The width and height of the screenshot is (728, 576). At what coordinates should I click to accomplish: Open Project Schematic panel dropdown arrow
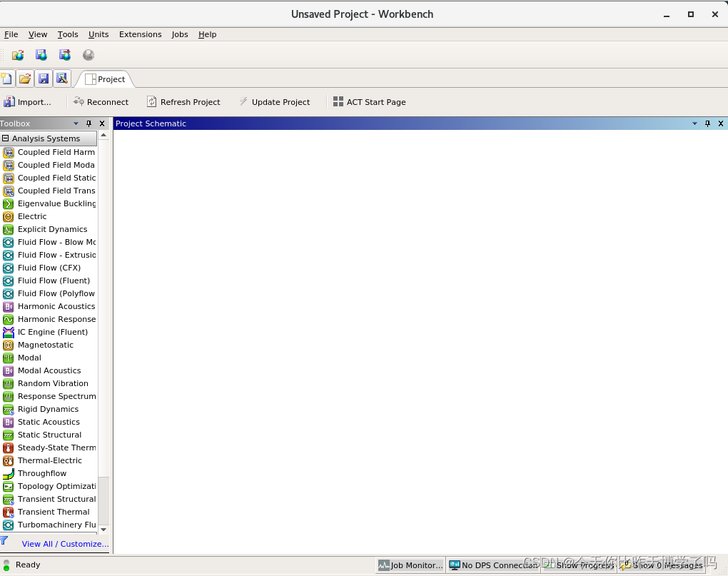(x=694, y=123)
